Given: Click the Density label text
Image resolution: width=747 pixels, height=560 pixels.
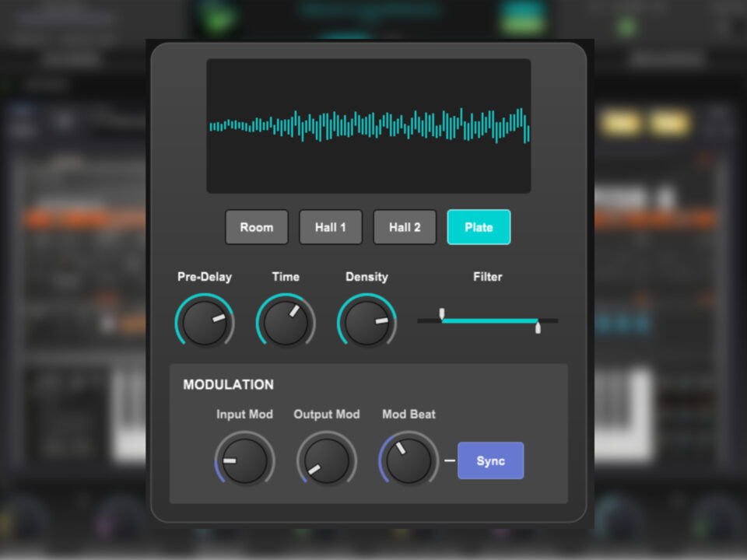Looking at the screenshot, I should click(x=366, y=277).
